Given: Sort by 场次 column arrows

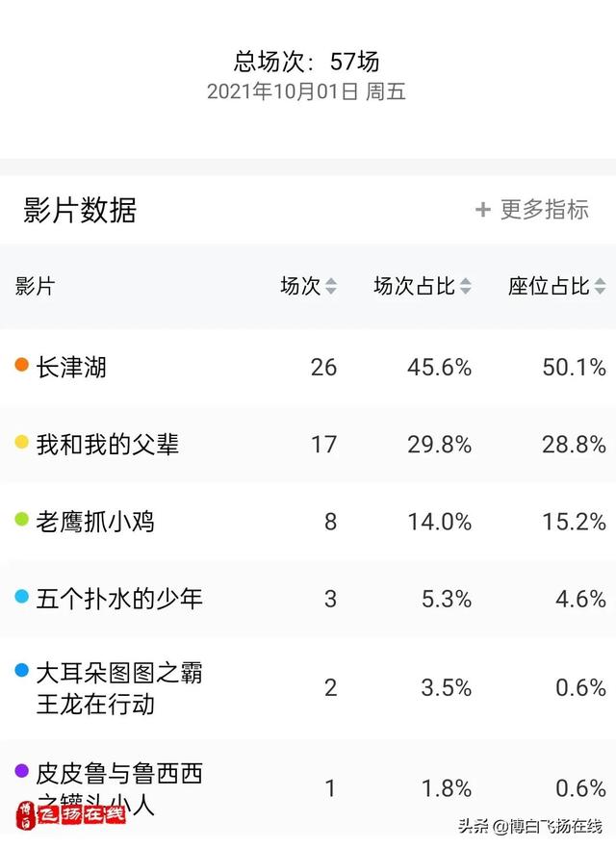Looking at the screenshot, I should (331, 286).
